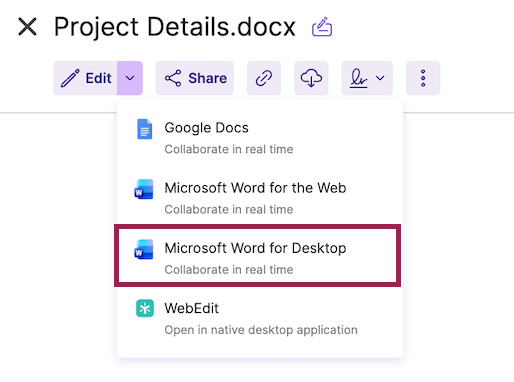514x382 pixels.
Task: Open the three-dot more options menu
Action: click(x=423, y=78)
